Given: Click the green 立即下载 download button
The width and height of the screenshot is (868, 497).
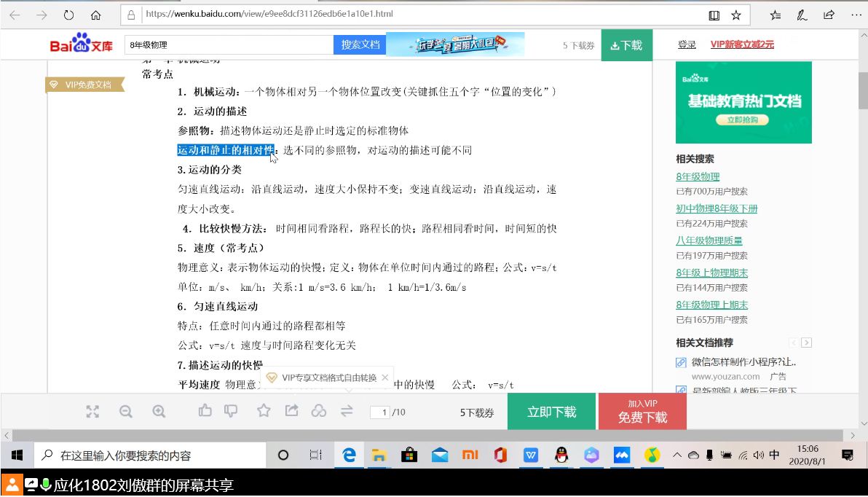Looking at the screenshot, I should 551,411.
